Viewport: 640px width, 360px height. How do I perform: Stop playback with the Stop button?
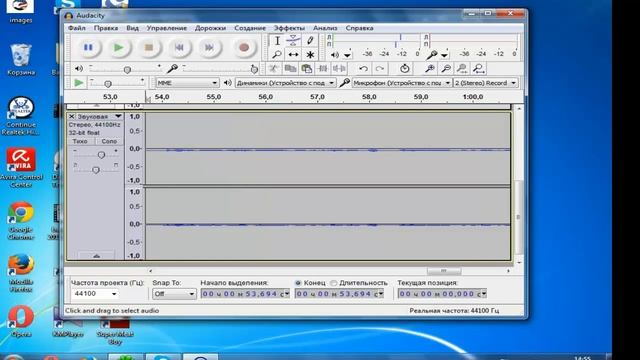(149, 48)
